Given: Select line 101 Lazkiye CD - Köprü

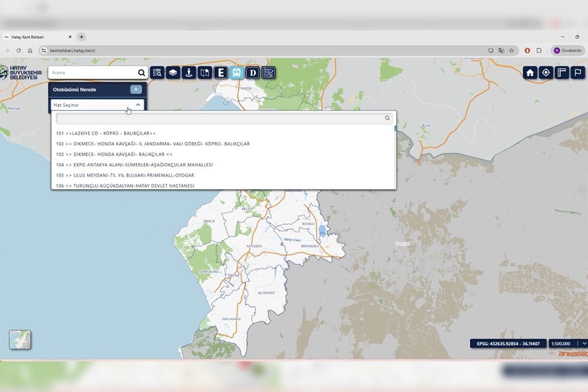Looking at the screenshot, I should pos(106,134).
